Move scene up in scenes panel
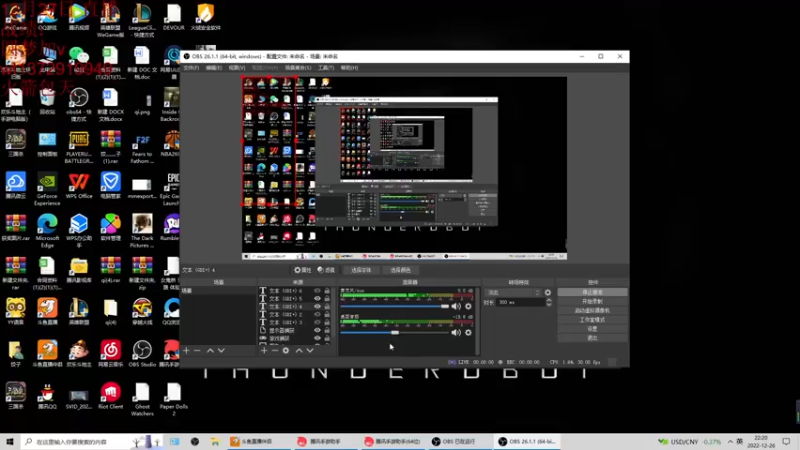 [210, 351]
